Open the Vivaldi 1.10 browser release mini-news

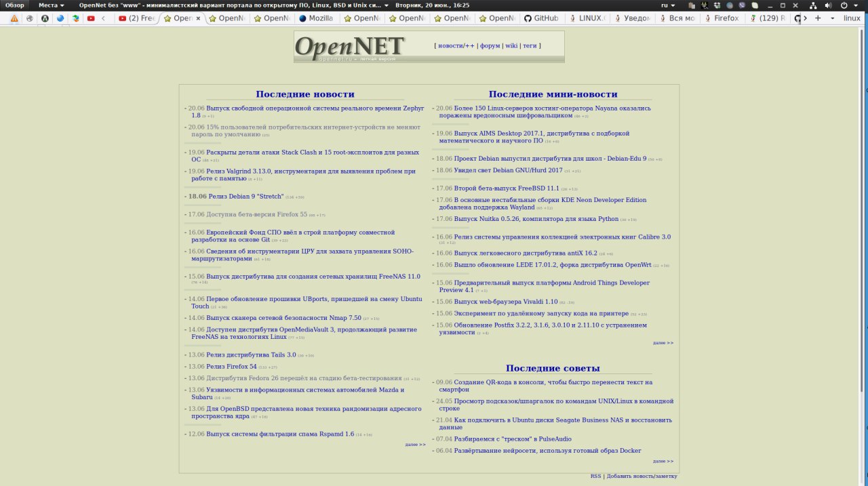tap(505, 302)
